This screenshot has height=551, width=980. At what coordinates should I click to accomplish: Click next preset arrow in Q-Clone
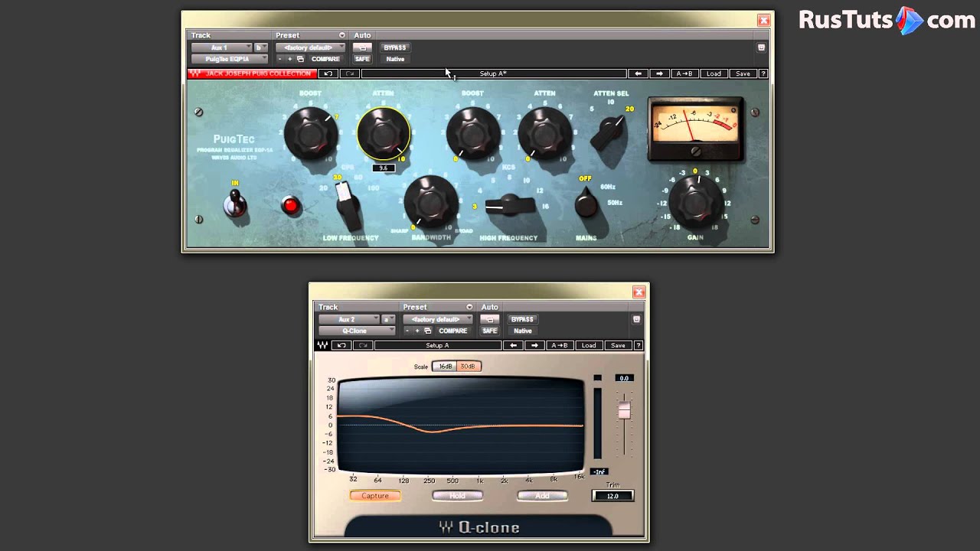(534, 345)
